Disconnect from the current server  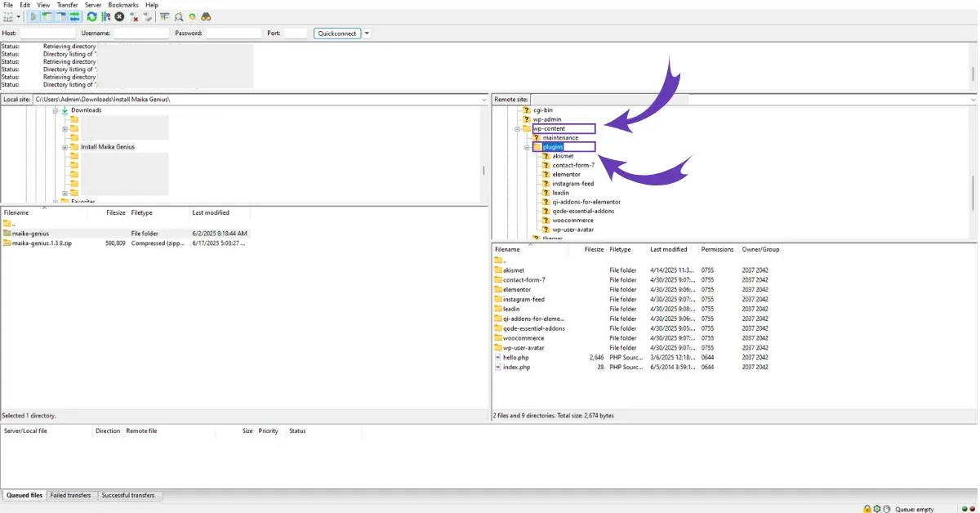pyautogui.click(x=134, y=16)
